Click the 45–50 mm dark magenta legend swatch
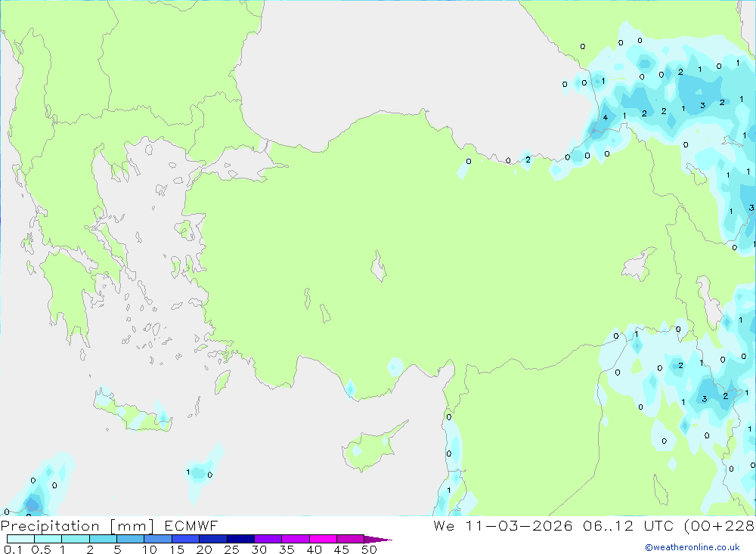The height and width of the screenshot is (554, 756). [351, 539]
